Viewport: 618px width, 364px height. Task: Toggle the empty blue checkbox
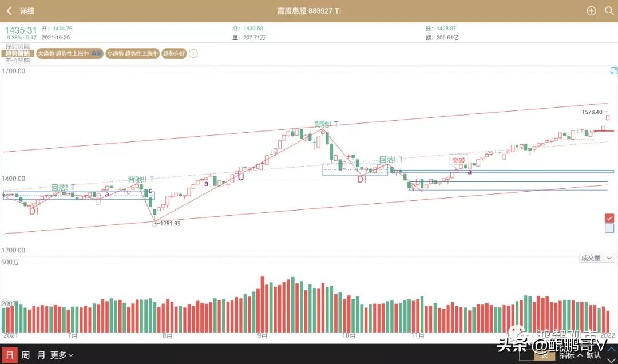pos(609,228)
